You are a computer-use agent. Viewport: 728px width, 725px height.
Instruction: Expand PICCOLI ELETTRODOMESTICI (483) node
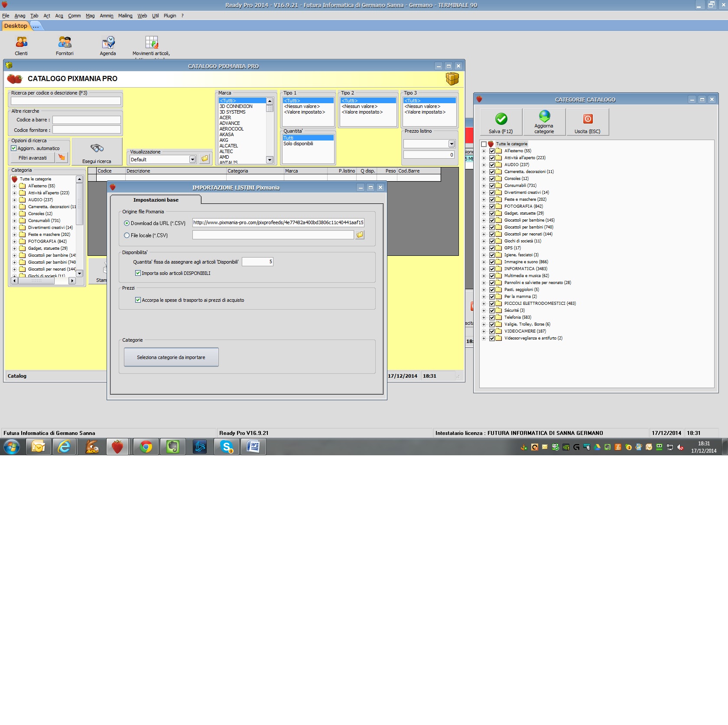point(484,304)
